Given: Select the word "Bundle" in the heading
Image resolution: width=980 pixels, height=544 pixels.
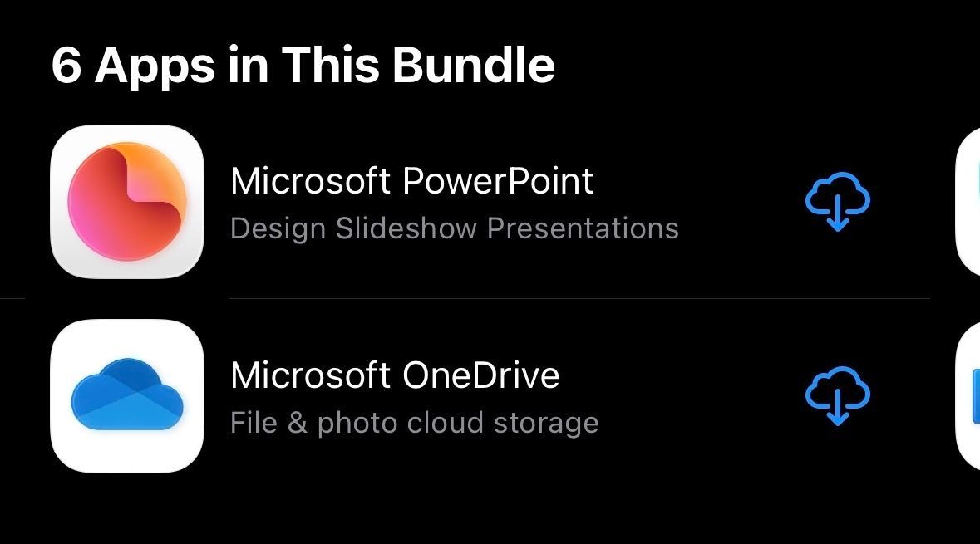Looking at the screenshot, I should coord(474,65).
